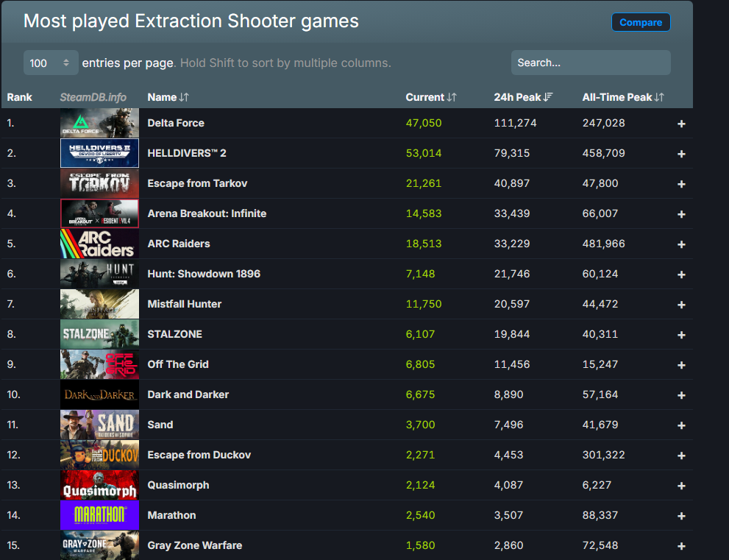729x560 pixels.
Task: Click plus icon for Marathon
Action: (681, 517)
